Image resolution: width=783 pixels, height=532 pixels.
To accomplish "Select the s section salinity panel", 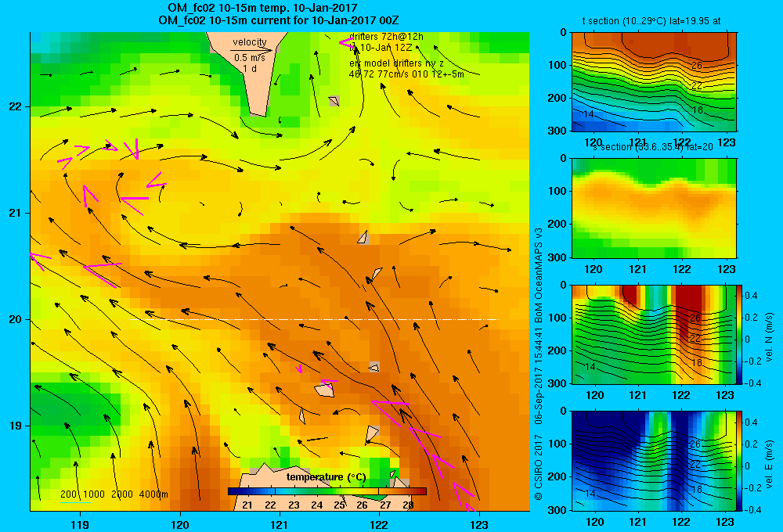I will point(654,208).
